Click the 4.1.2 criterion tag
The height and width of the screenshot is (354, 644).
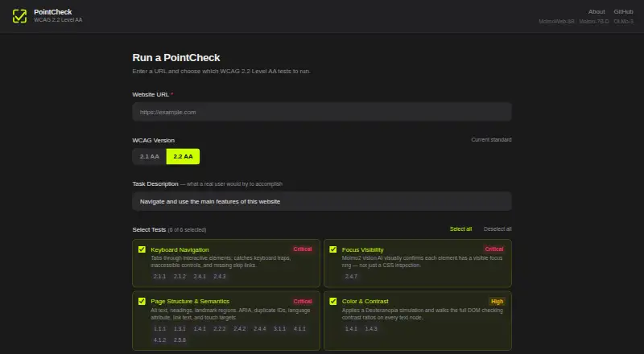coord(159,340)
